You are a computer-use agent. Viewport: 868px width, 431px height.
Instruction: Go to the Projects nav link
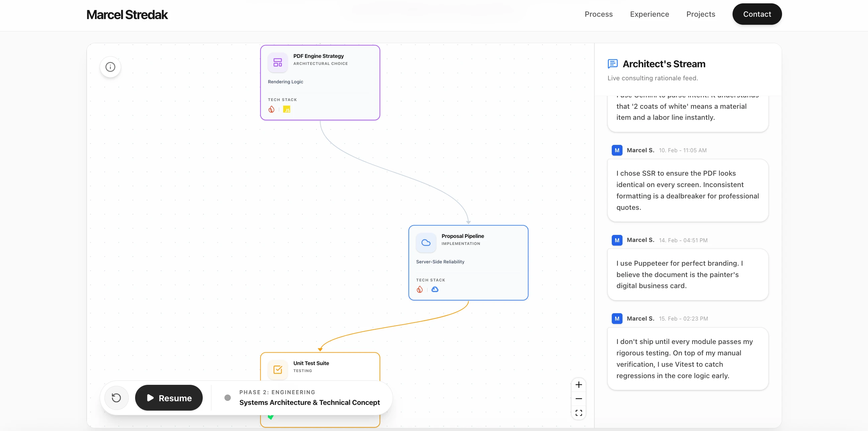tap(700, 14)
